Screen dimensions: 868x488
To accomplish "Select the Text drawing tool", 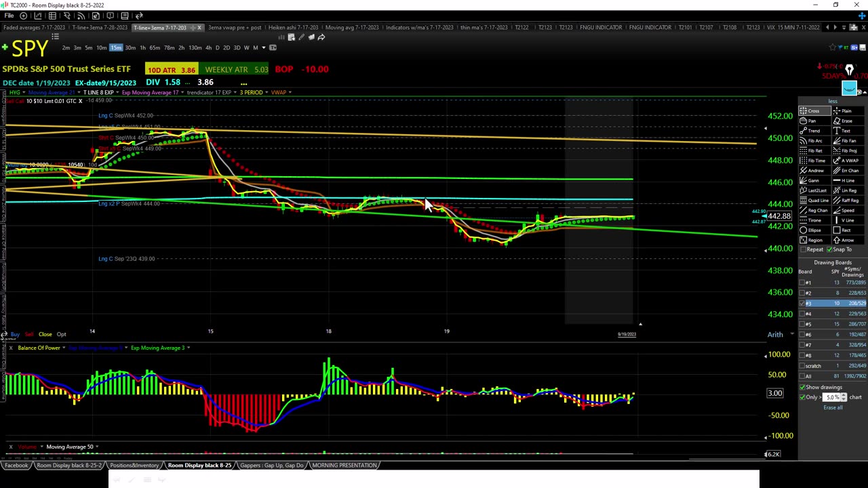I will [848, 131].
